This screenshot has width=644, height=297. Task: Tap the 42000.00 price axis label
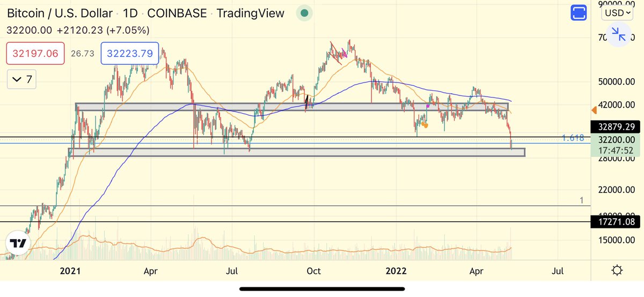click(616, 105)
